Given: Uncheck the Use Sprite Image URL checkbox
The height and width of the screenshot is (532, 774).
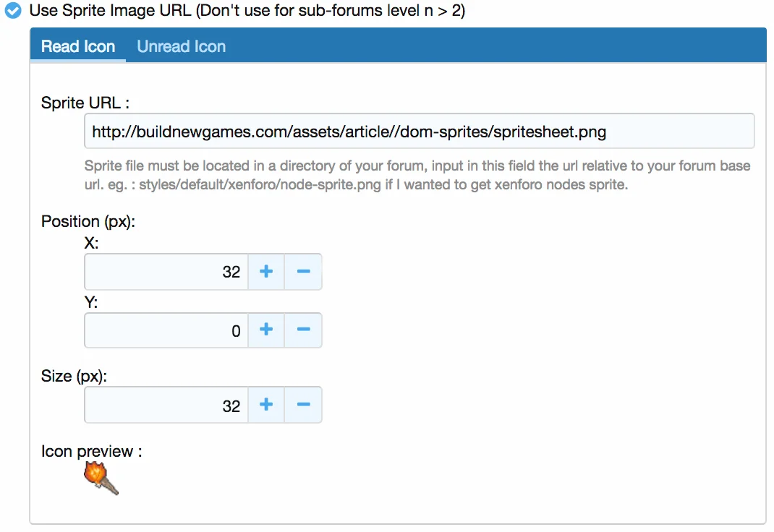Looking at the screenshot, I should point(13,12).
